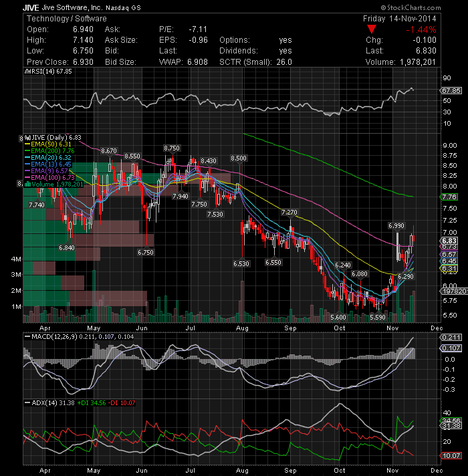Click the Friday 14-Nov-2014 date
Image resolution: width=468 pixels, height=476 pixels.
pos(399,19)
